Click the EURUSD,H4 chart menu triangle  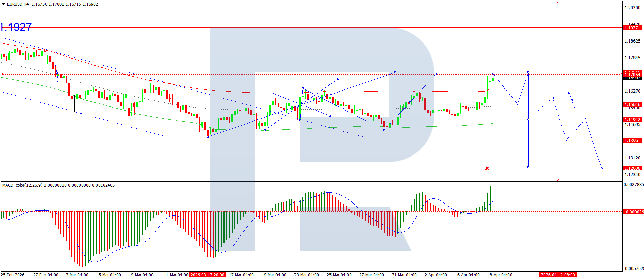(4, 4)
